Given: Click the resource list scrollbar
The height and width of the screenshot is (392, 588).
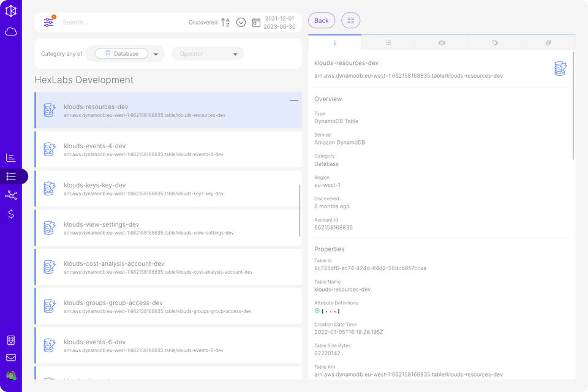Looking at the screenshot, I should pyautogui.click(x=300, y=210).
